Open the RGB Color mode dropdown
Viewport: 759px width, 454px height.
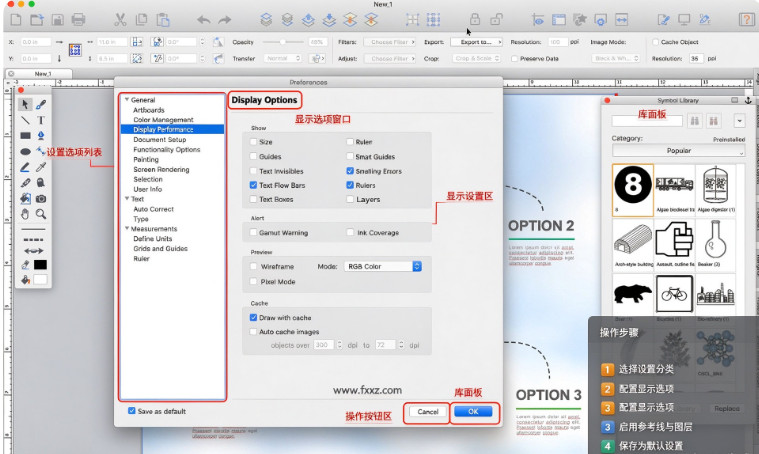(x=382, y=266)
